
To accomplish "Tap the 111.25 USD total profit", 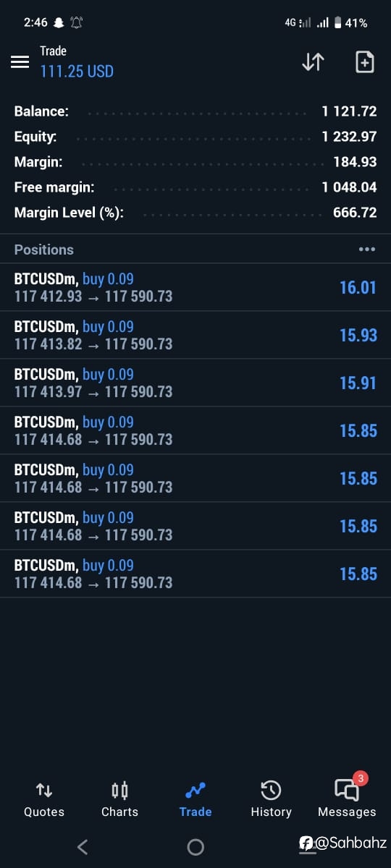I will (77, 72).
